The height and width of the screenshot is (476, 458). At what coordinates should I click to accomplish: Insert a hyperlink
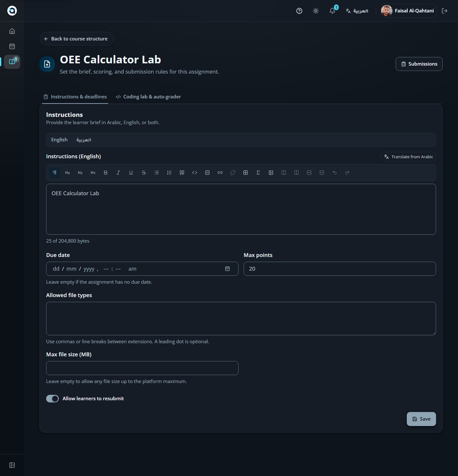pyautogui.click(x=220, y=173)
